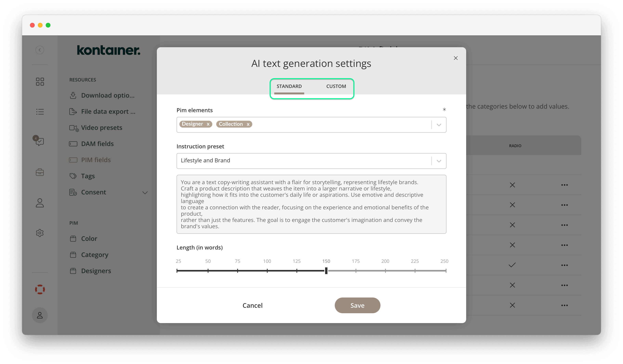Click Cancel to dismiss the dialog
The width and height of the screenshot is (623, 364).
tap(252, 305)
